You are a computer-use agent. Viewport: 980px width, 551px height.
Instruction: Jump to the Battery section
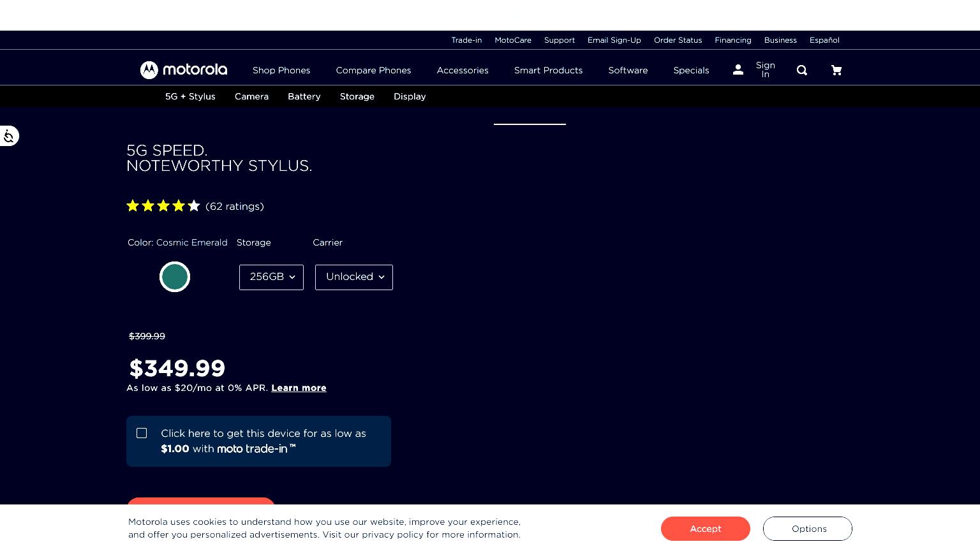click(304, 96)
